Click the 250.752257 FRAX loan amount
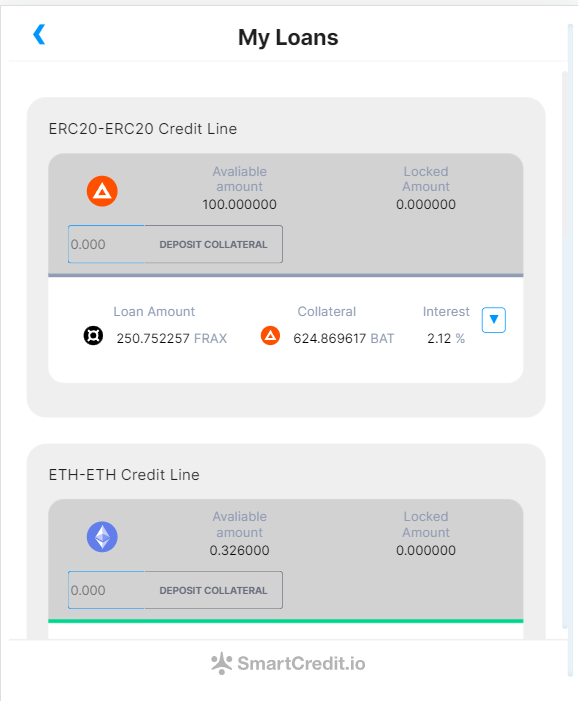This screenshot has width=578, height=701. [172, 338]
